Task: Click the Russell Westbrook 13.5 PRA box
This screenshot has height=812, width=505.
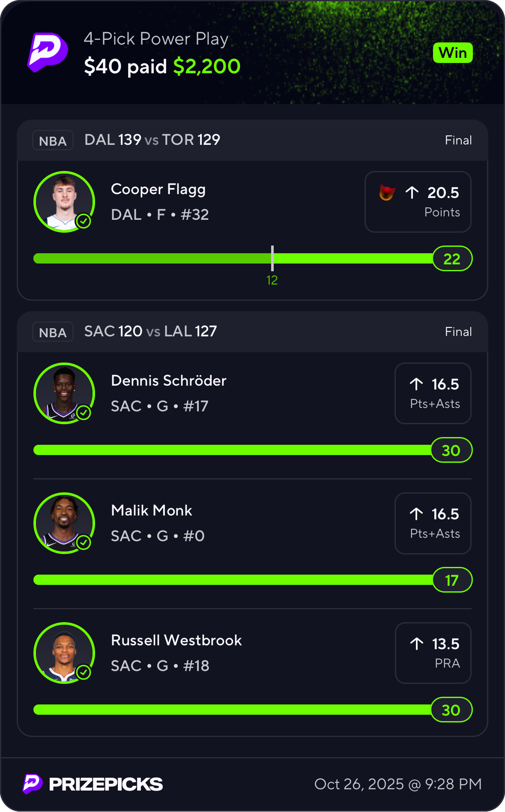Action: 433,653
